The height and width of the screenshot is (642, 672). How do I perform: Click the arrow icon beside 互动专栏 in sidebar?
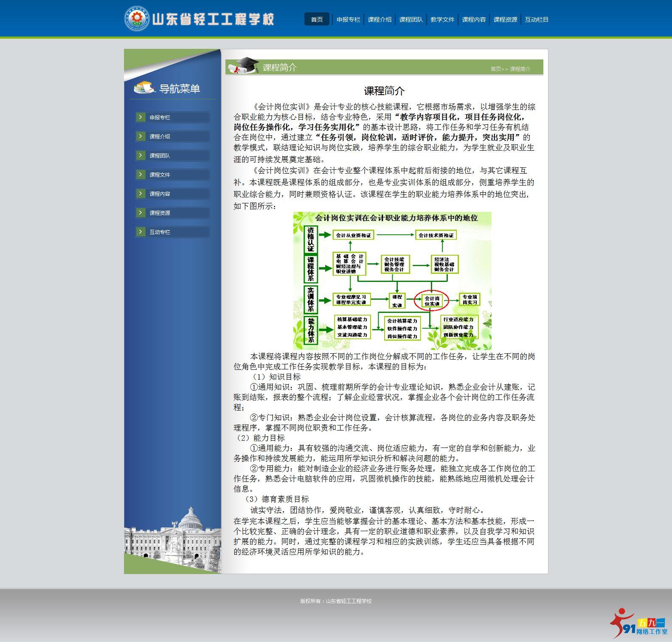pos(141,232)
